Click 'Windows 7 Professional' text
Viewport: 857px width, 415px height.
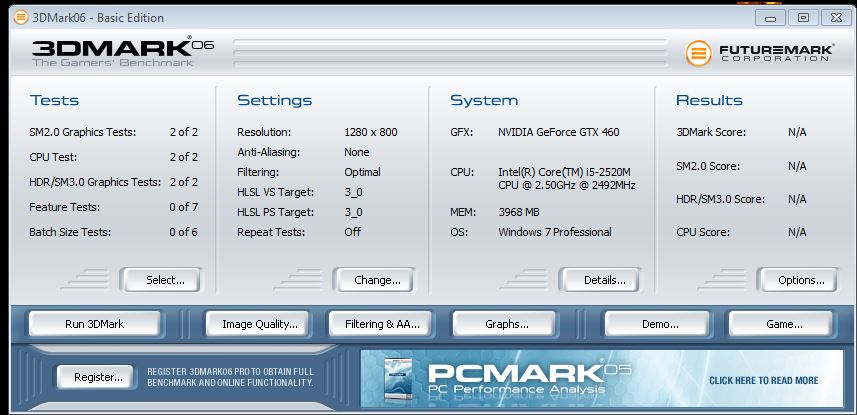pos(555,232)
